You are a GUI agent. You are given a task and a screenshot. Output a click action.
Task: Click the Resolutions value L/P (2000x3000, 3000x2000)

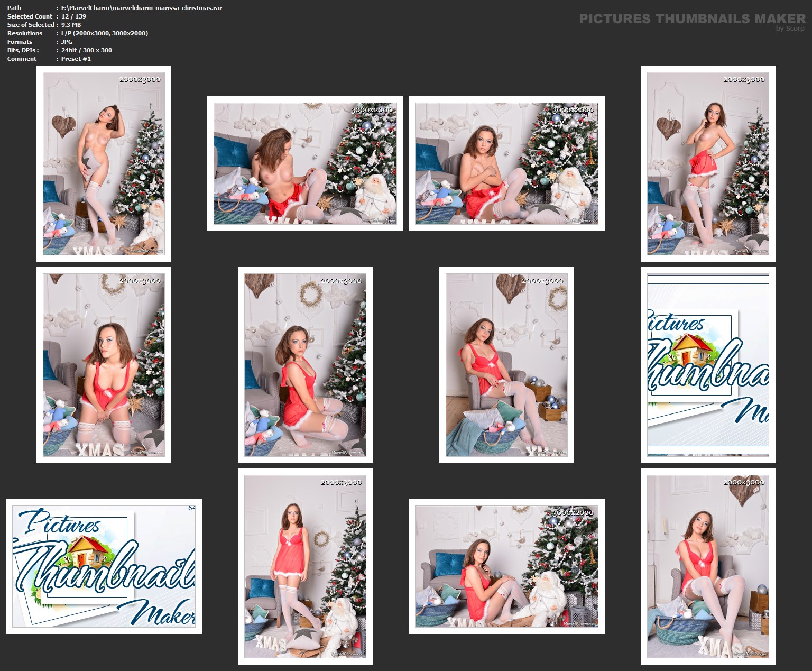coord(104,33)
